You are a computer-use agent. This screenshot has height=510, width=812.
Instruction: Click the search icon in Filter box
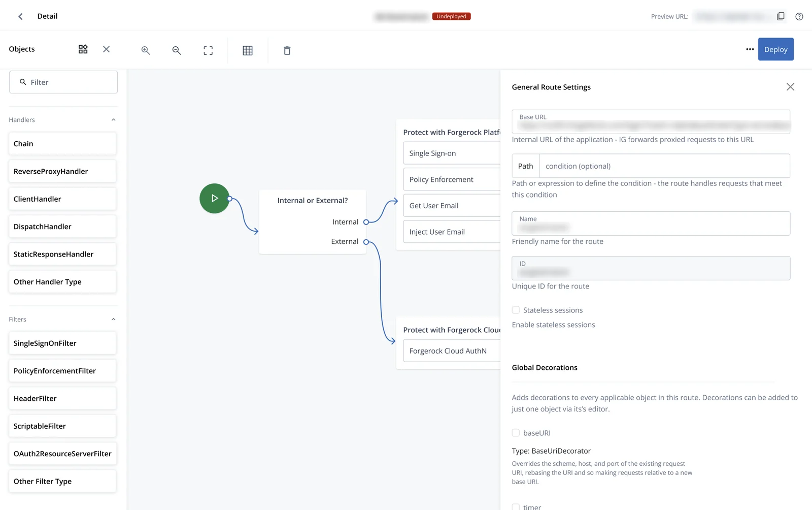[23, 82]
